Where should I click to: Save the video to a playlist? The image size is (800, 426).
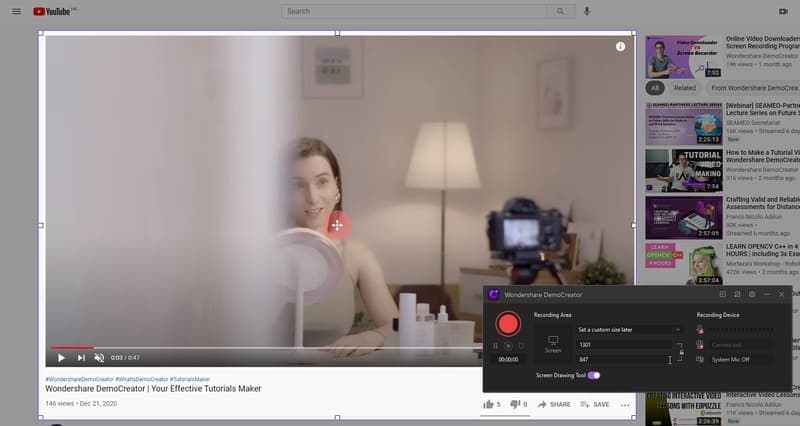point(595,405)
